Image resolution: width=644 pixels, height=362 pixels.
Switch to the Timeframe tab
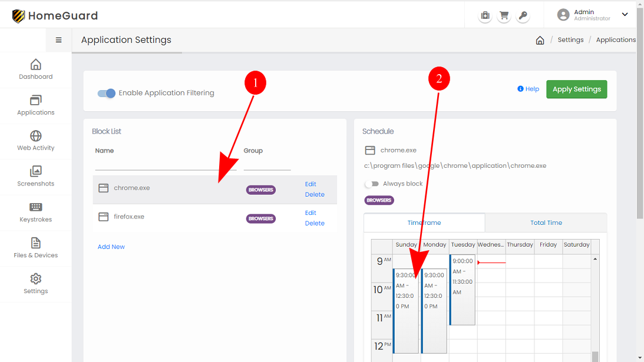click(x=424, y=222)
